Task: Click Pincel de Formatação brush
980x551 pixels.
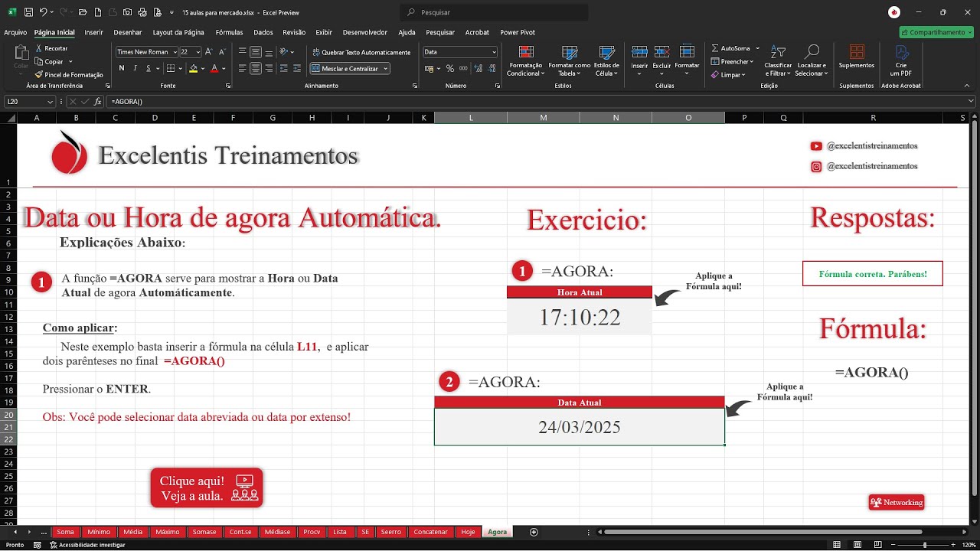Action: (69, 75)
